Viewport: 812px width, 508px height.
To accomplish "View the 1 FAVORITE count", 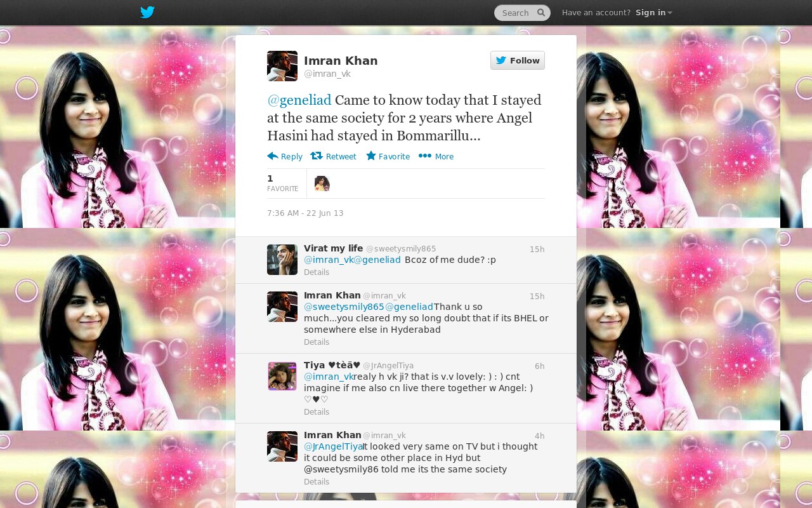I will 283,183.
